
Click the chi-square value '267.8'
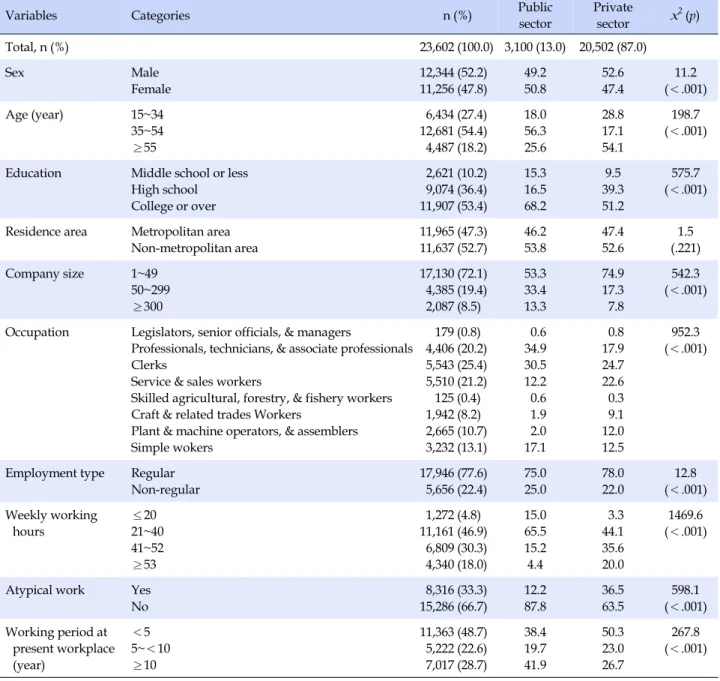point(685,632)
